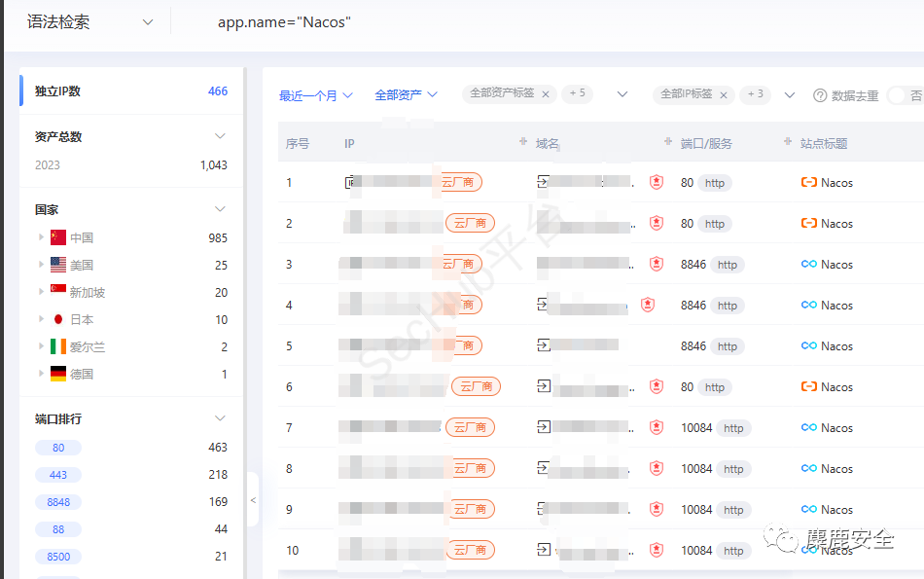Remove the 全部资产标签 filter tag
924x579 pixels.
click(546, 94)
